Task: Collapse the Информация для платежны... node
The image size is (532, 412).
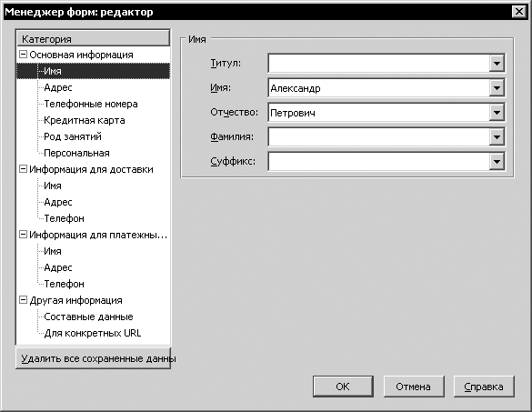Action: (x=23, y=234)
